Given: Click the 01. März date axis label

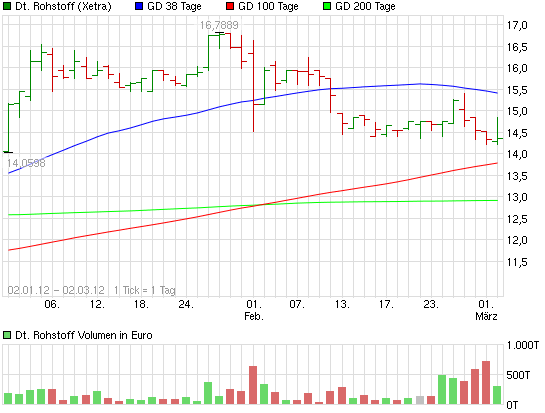Looking at the screenshot, I should 486,310.
